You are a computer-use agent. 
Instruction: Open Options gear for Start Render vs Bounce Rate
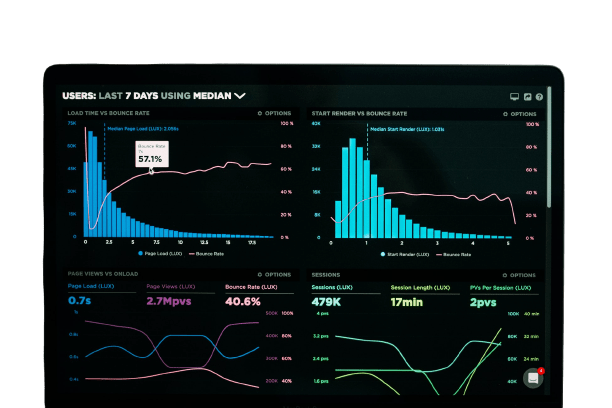tap(517, 114)
